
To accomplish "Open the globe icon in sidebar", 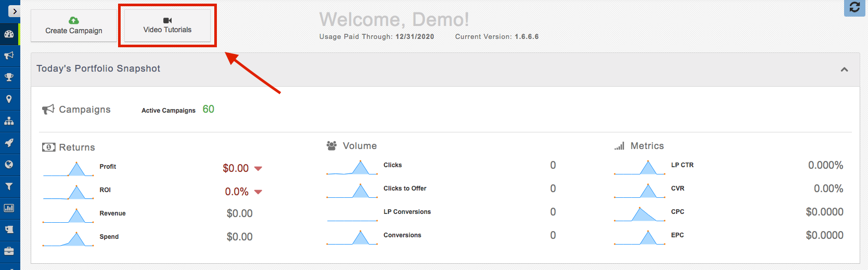I will point(9,165).
